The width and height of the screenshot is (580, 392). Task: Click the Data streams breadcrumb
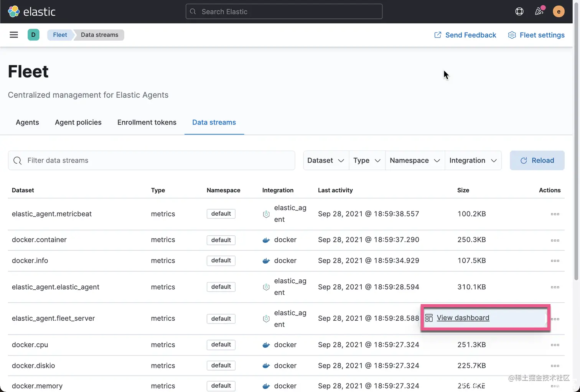(99, 35)
